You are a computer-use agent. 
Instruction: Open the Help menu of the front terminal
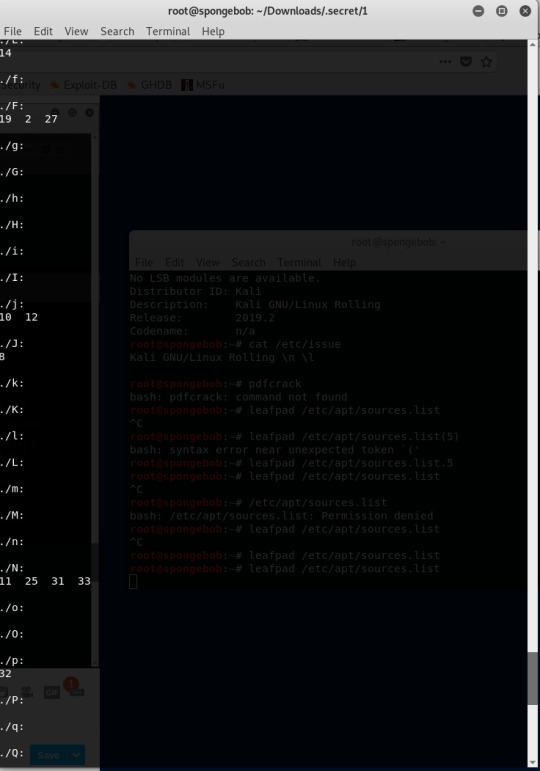[213, 31]
